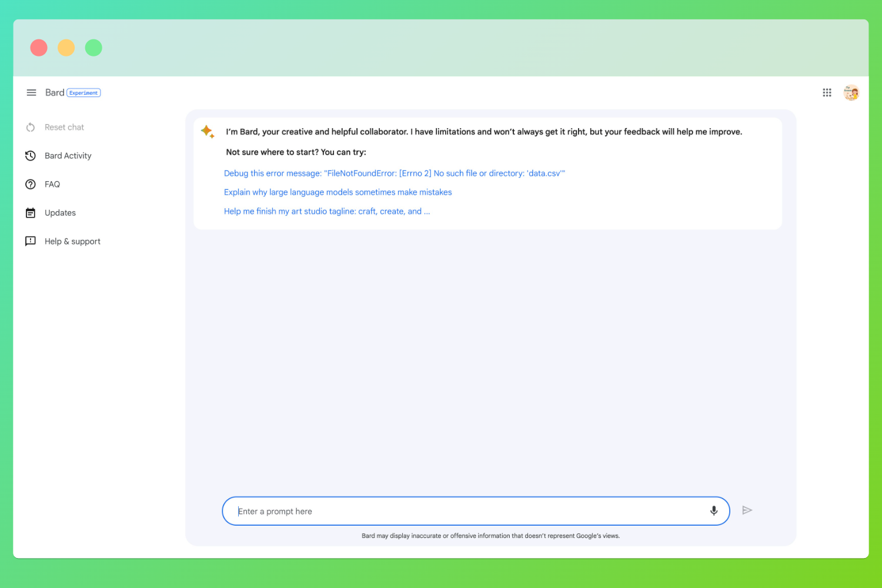The width and height of the screenshot is (882, 588).
Task: Activate the microphone voice input icon
Action: click(714, 511)
